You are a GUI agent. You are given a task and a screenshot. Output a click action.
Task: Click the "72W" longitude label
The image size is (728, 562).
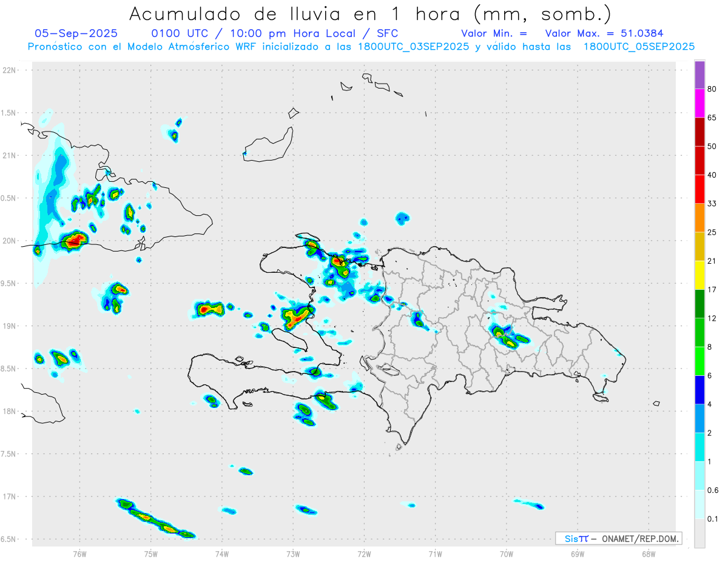pyautogui.click(x=364, y=554)
